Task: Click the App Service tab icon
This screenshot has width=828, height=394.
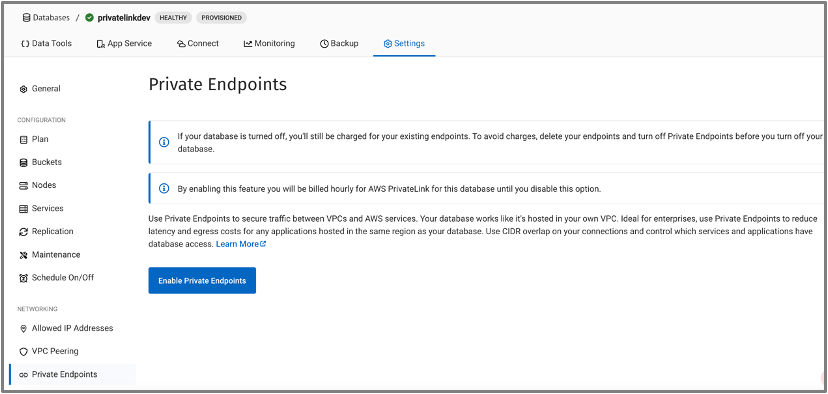Action: [101, 44]
